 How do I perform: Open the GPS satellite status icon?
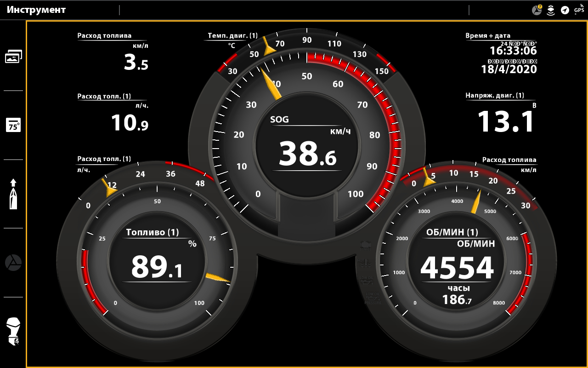(x=579, y=10)
